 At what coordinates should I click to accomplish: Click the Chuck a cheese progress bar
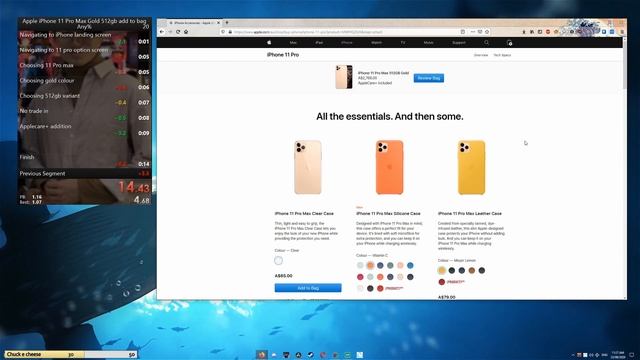(x=71, y=354)
